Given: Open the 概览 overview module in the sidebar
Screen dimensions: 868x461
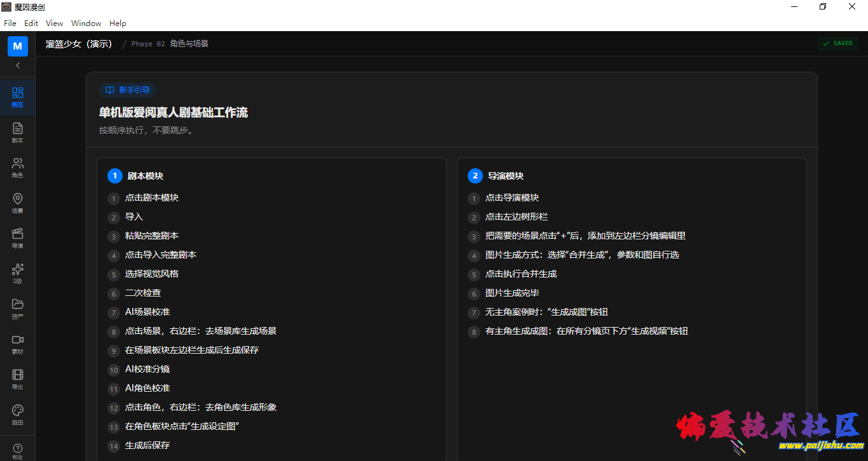Looking at the screenshot, I should pos(17,97).
